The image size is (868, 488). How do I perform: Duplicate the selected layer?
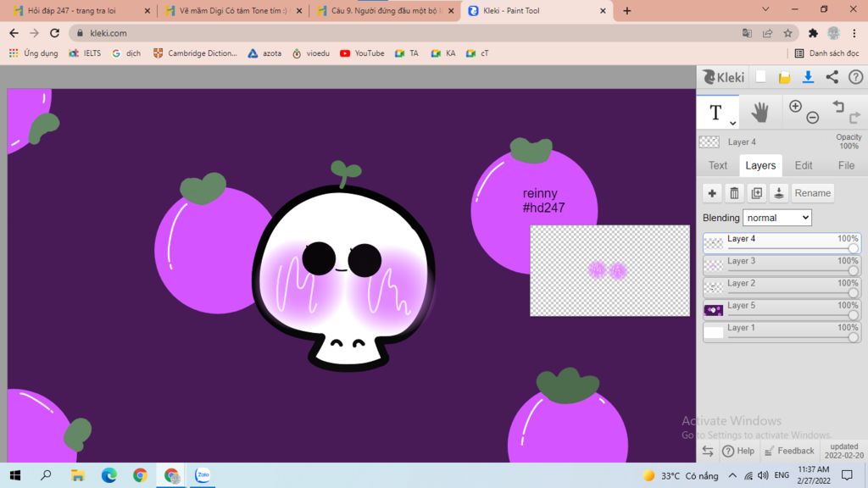[757, 193]
